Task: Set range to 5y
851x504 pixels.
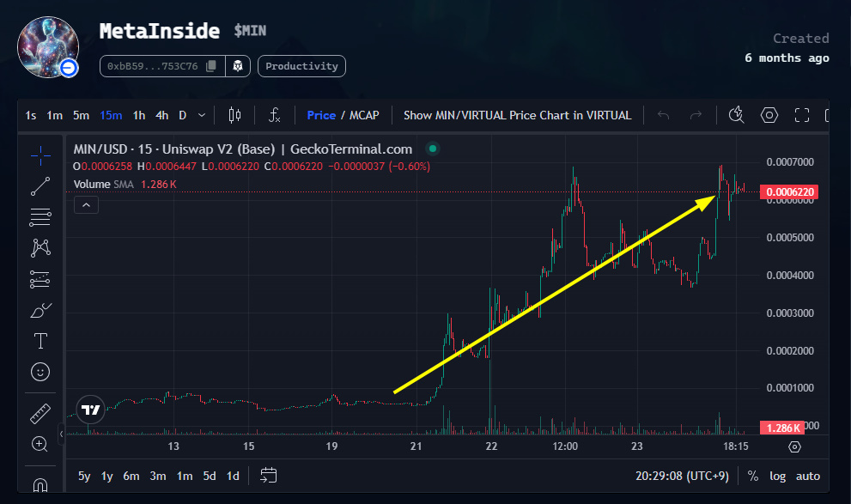Action: point(84,476)
